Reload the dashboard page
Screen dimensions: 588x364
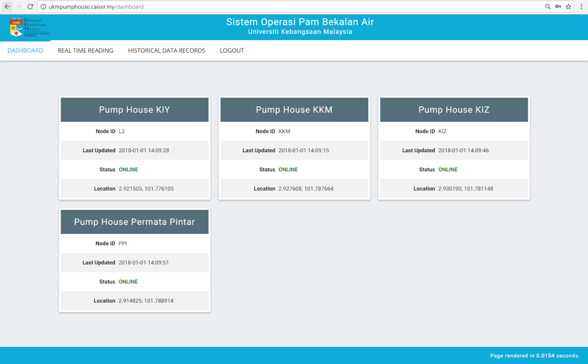click(30, 7)
